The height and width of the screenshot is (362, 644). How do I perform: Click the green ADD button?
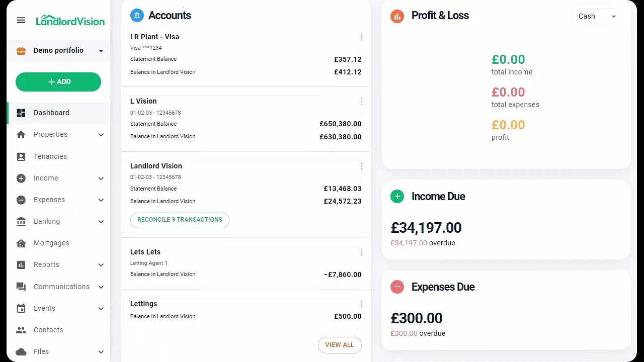coord(58,82)
